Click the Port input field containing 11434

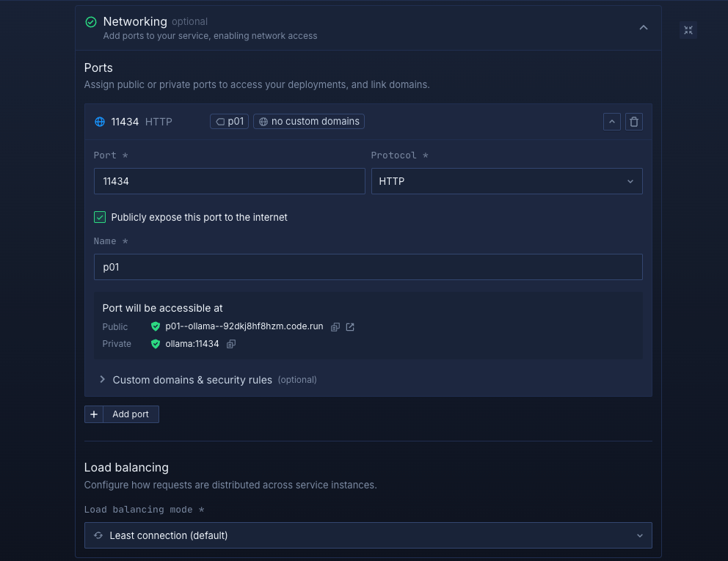click(229, 181)
